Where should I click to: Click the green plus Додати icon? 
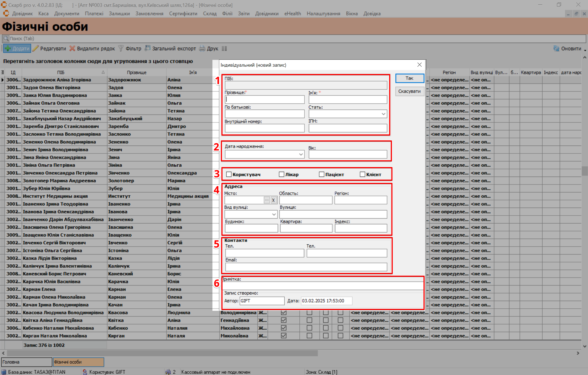8,49
